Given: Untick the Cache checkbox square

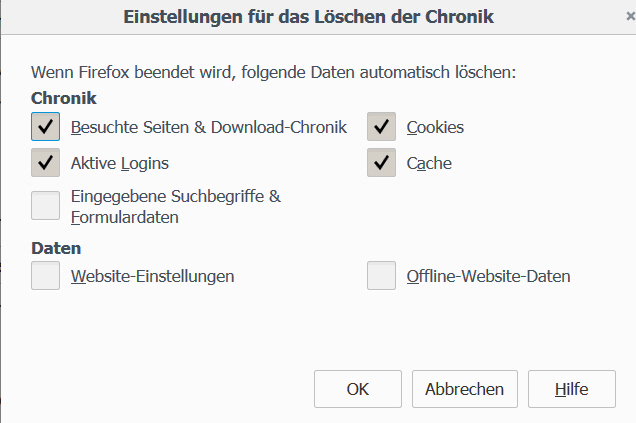Looking at the screenshot, I should pos(381,162).
